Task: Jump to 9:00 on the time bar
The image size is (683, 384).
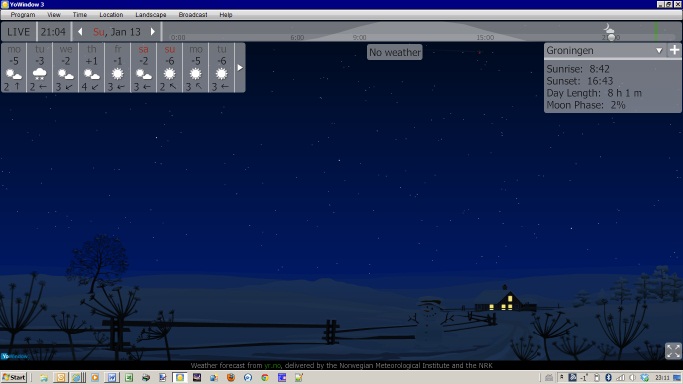Action: (359, 37)
